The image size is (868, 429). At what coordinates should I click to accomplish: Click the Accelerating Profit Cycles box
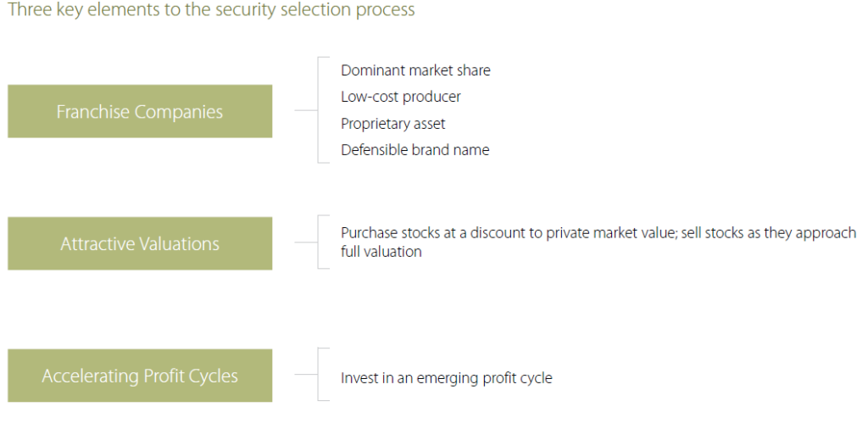click(x=140, y=376)
